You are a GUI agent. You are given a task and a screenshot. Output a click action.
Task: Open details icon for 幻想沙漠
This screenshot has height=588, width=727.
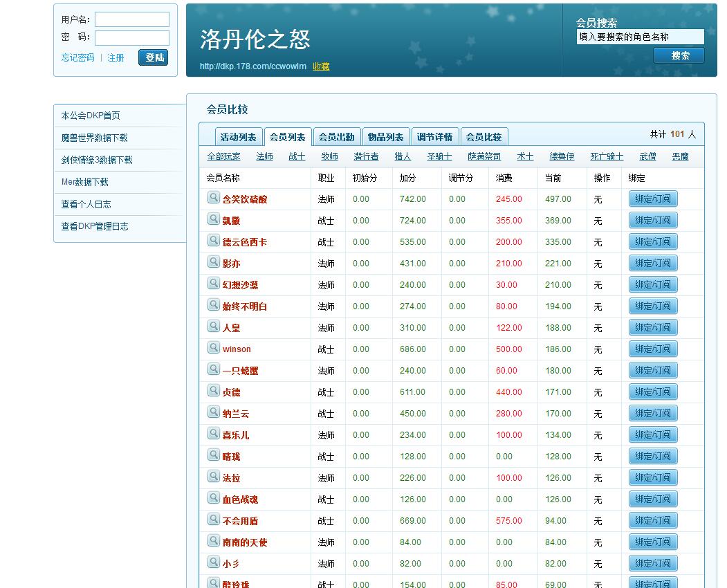click(x=213, y=284)
